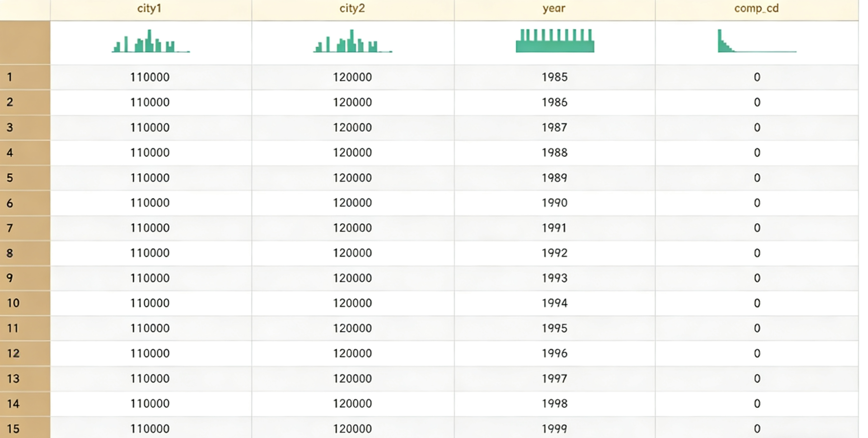Click the year cell showing 1985

[x=554, y=77]
